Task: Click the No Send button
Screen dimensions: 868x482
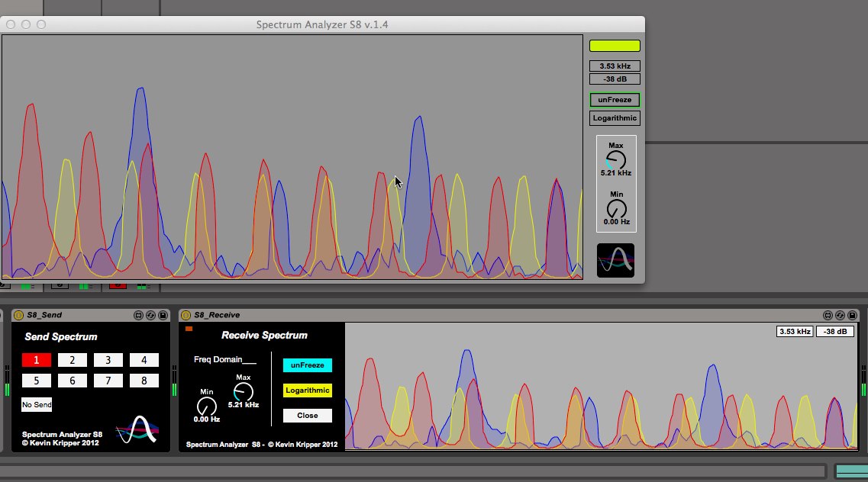Action: coord(36,405)
